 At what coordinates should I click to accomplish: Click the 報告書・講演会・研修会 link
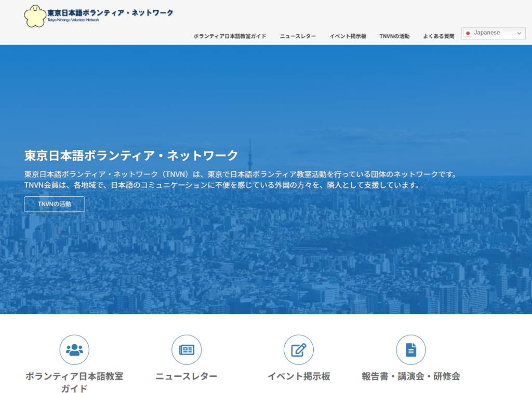[x=410, y=375]
